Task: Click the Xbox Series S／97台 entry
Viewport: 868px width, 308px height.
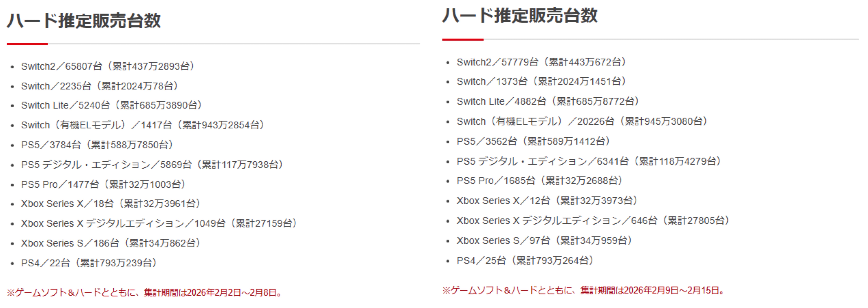Action: [544, 240]
